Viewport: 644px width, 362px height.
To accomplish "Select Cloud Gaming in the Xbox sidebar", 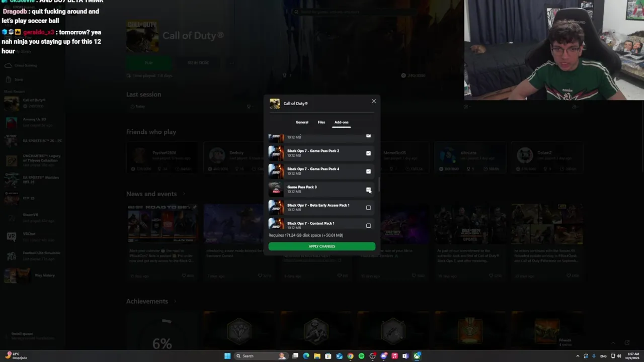I will point(21,65).
